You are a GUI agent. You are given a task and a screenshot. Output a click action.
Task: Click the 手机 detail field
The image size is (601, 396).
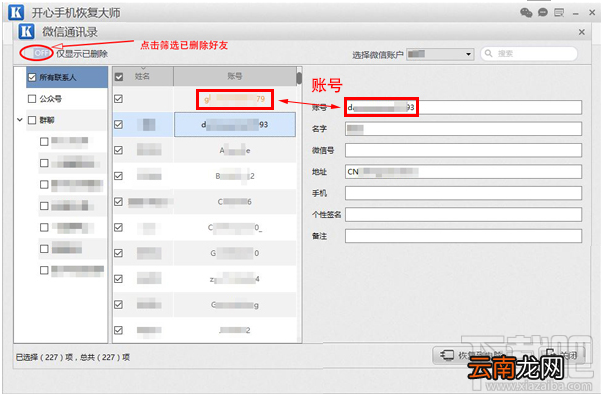(463, 193)
